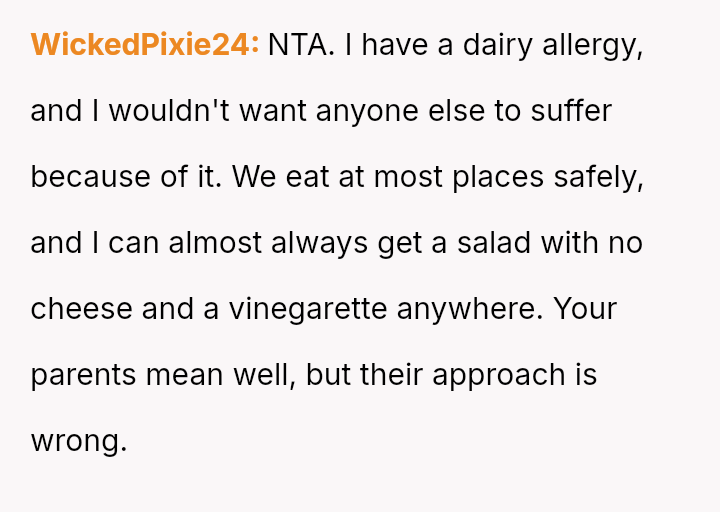720x512 pixels.
Task: Click the word "Your" ending the fifth line
Action: [x=584, y=309]
